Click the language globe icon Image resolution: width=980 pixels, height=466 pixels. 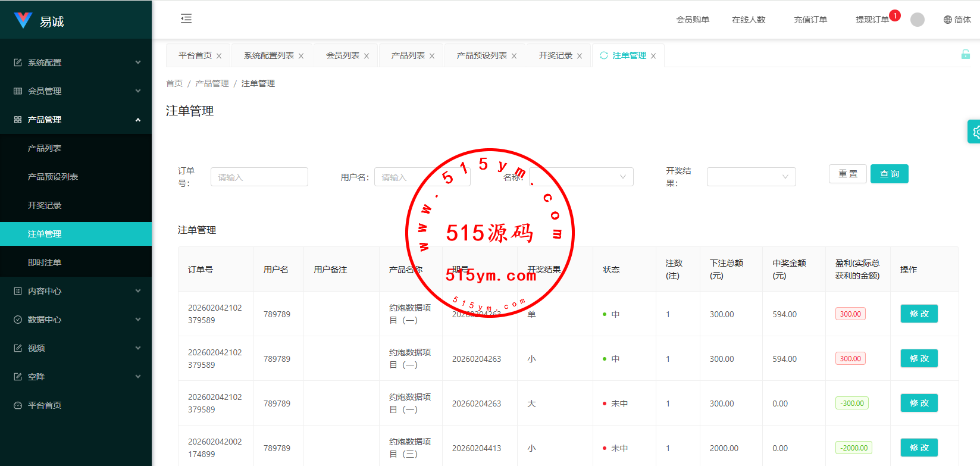coord(948,20)
